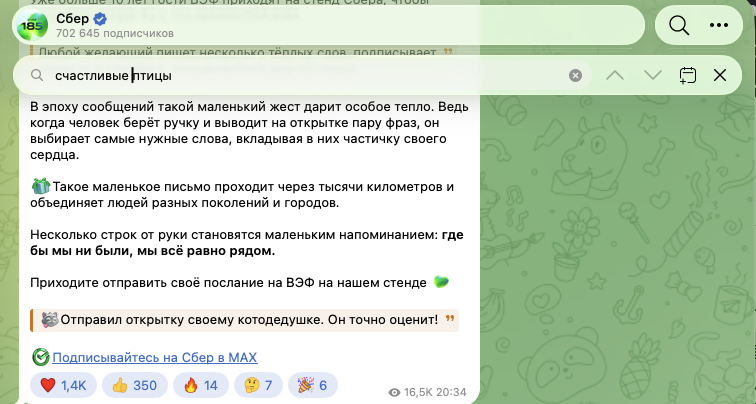756x404 pixels.
Task: Open the Подписывайтесь на Сбер в MAX link
Action: click(155, 357)
